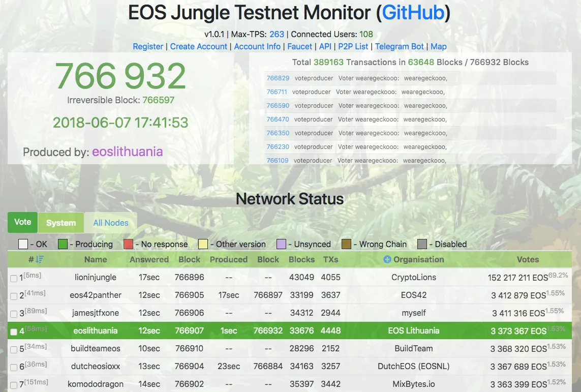
Task: Show the All Nodes tab
Action: click(111, 223)
